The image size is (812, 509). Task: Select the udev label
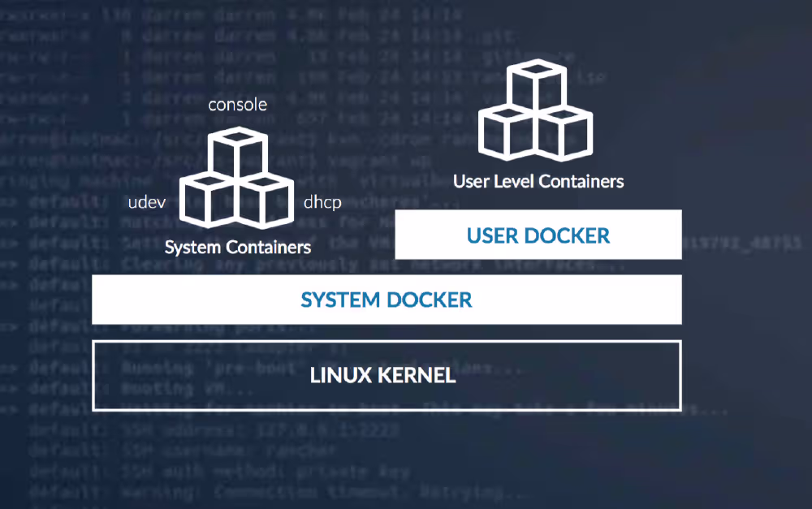tap(146, 202)
